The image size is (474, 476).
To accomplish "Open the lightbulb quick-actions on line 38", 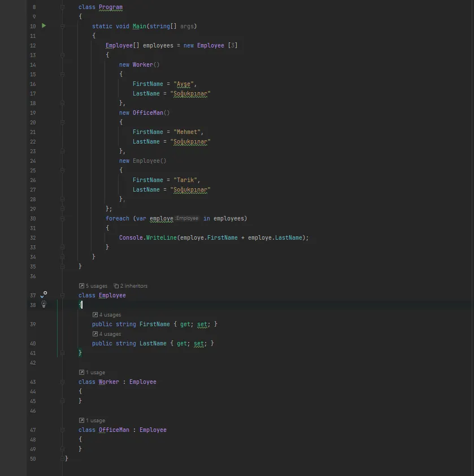I will [44, 304].
